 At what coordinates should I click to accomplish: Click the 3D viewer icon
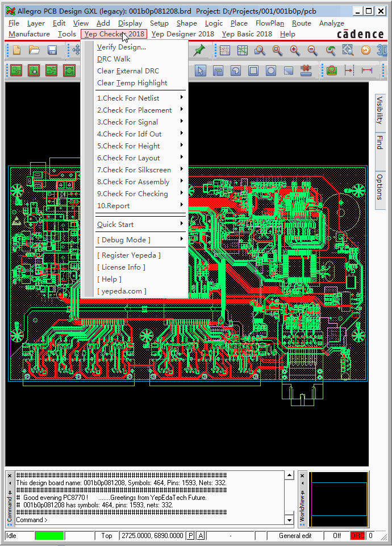[382, 51]
